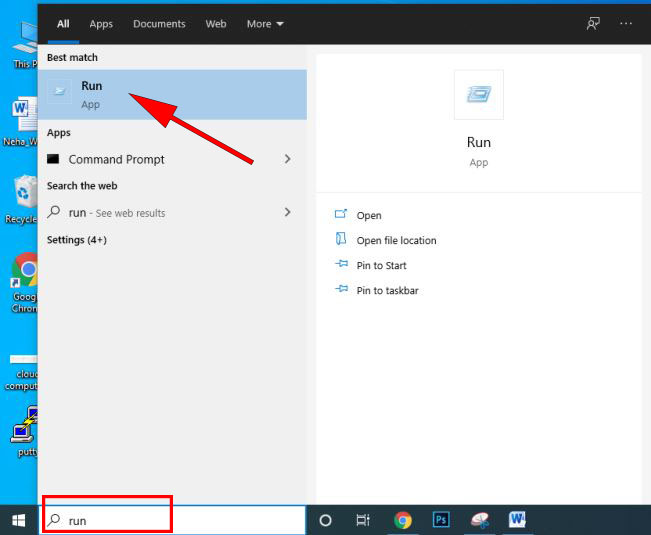651x535 pixels.
Task: Click the feedback icon in search header
Action: pos(593,23)
